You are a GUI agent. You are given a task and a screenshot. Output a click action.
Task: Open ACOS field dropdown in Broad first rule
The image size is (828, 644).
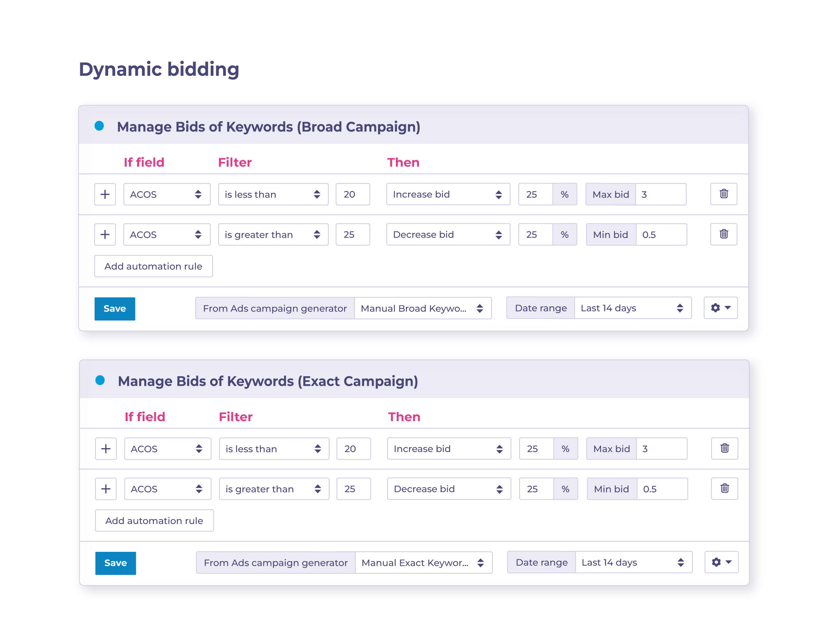point(167,194)
